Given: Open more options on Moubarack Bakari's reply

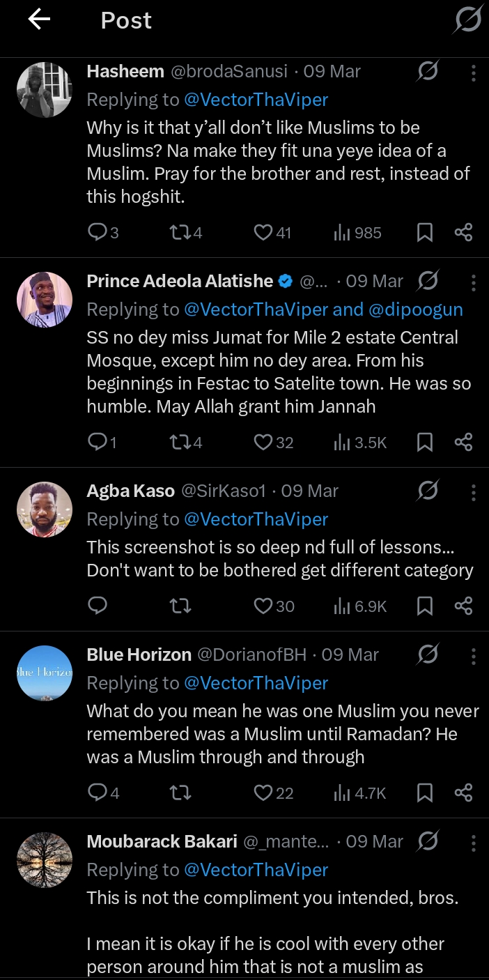Looking at the screenshot, I should tap(474, 842).
